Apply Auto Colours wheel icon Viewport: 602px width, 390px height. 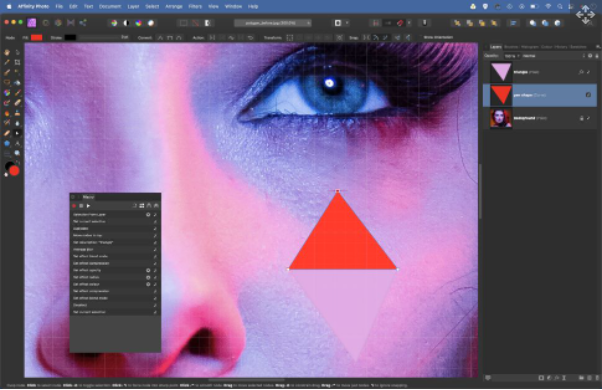138,23
